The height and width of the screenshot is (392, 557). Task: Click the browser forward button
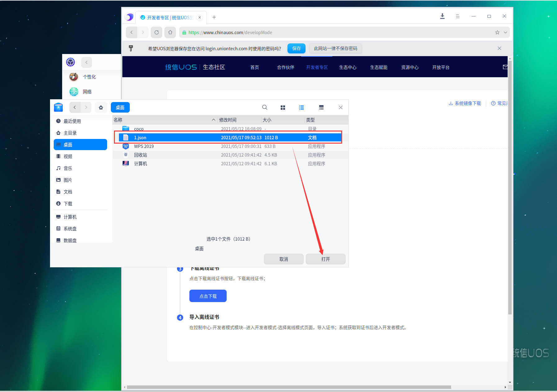click(x=143, y=32)
